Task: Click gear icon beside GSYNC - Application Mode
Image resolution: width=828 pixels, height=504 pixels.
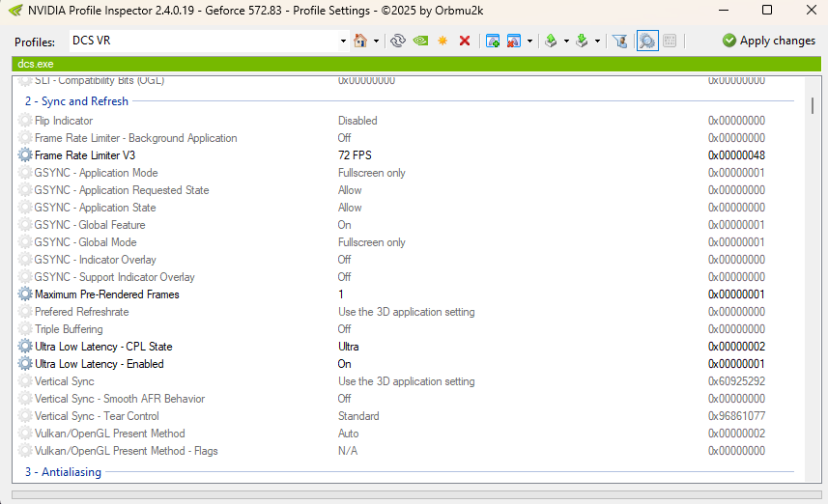Action: pos(25,173)
